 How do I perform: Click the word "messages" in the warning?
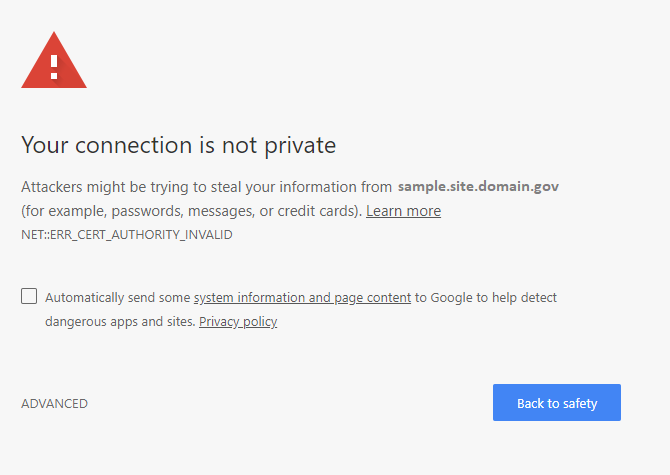pyautogui.click(x=217, y=211)
